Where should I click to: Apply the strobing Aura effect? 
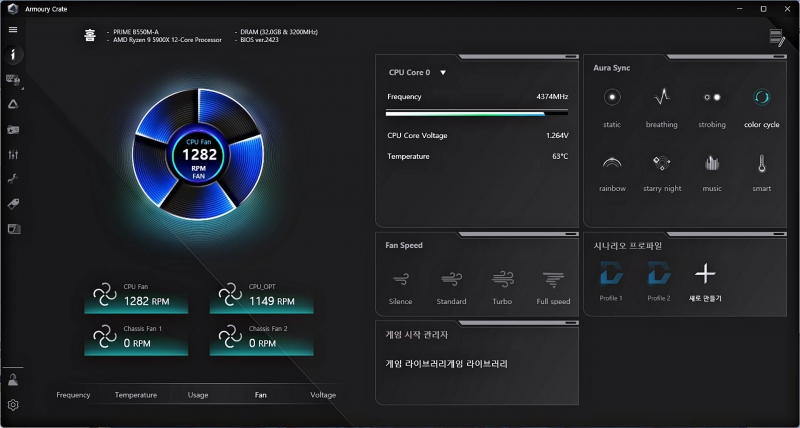tap(711, 98)
